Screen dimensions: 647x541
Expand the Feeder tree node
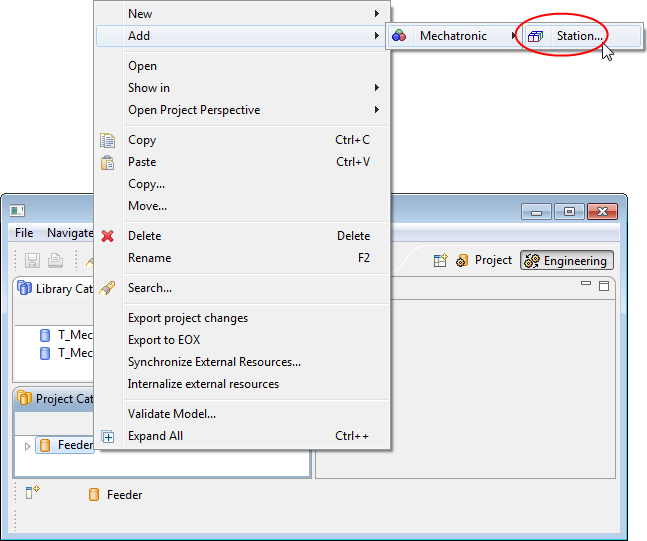click(x=27, y=446)
